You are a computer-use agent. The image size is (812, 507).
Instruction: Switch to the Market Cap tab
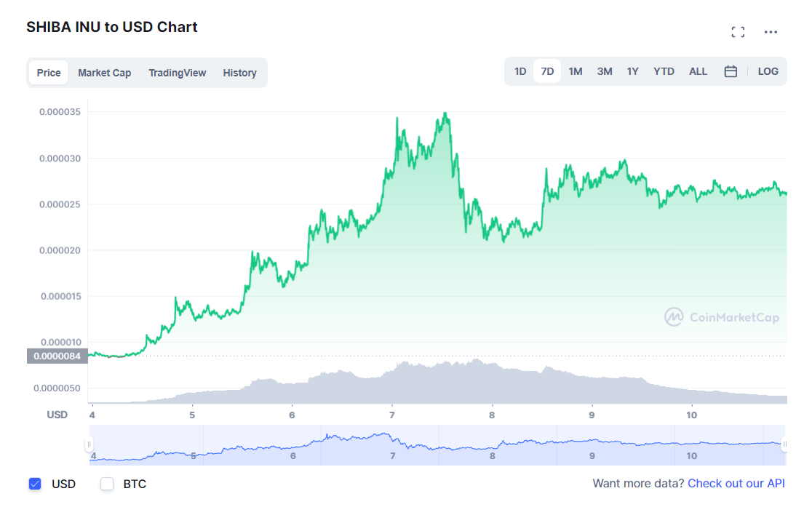click(105, 73)
